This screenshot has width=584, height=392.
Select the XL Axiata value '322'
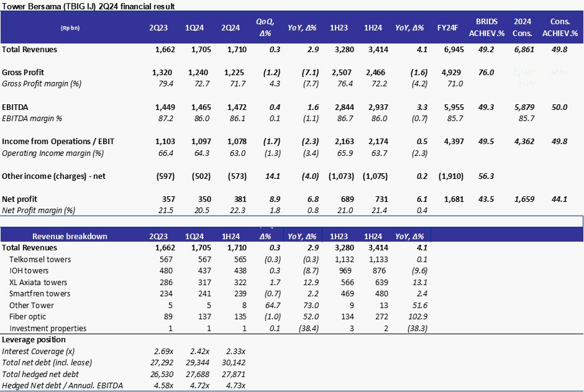point(239,283)
